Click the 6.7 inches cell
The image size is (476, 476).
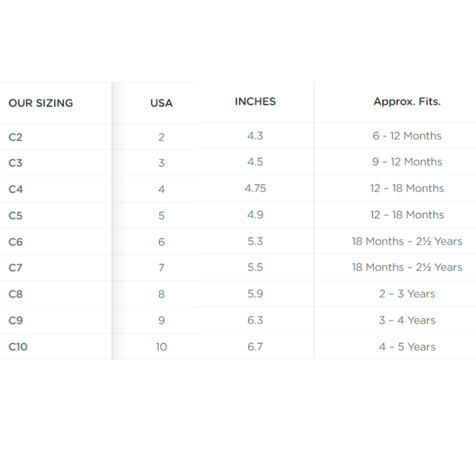[255, 347]
